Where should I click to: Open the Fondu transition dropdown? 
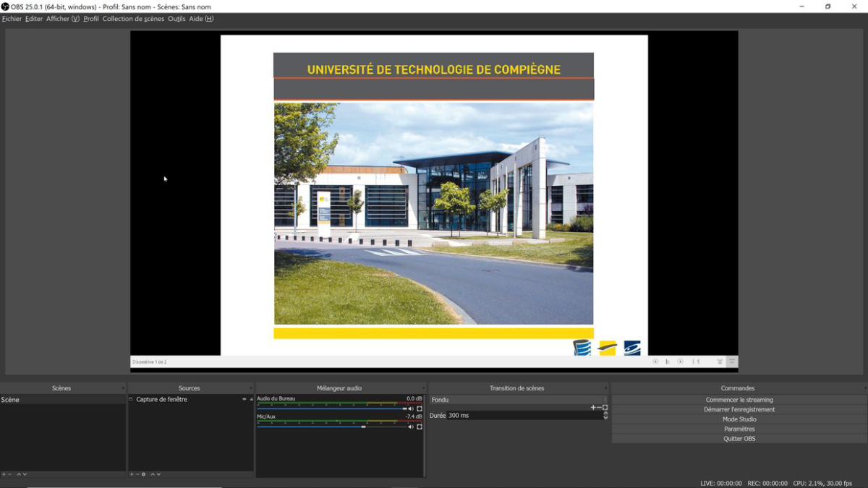pos(519,400)
